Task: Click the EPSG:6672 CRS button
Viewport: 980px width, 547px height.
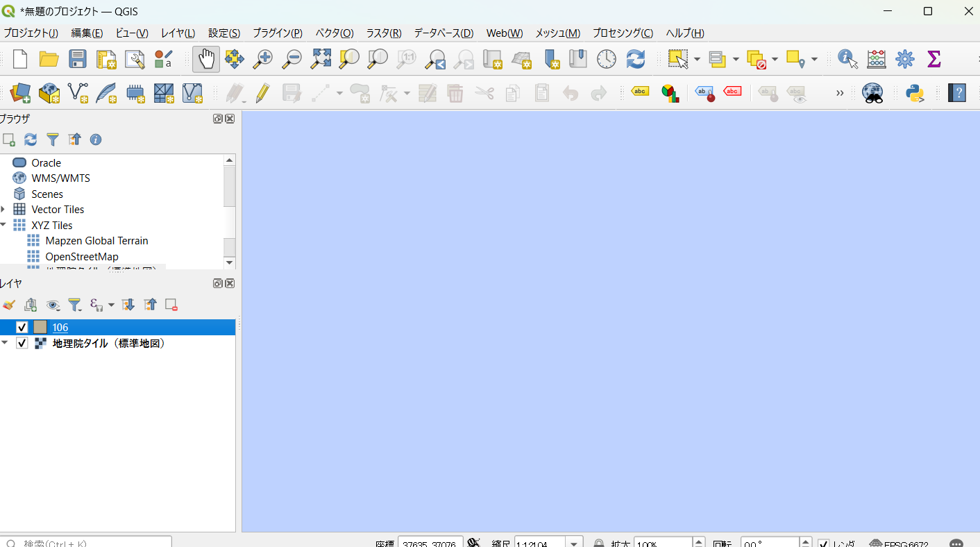Action: [x=899, y=544]
